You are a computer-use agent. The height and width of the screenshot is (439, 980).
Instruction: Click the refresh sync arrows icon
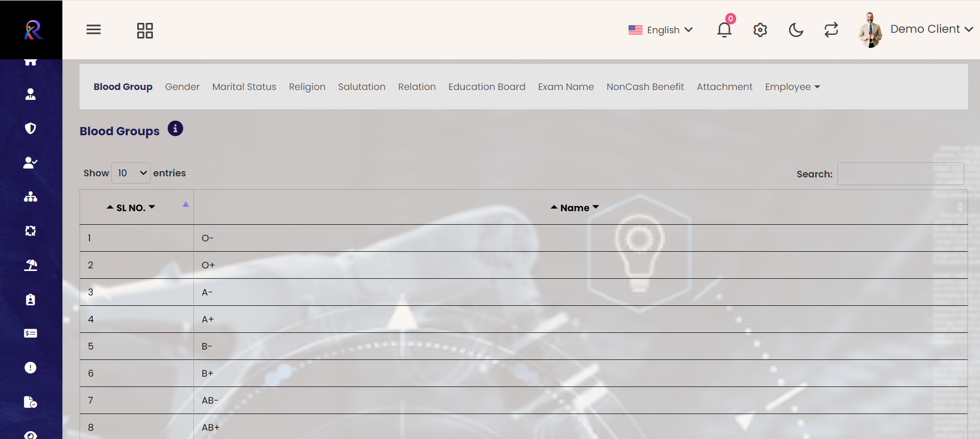click(831, 30)
